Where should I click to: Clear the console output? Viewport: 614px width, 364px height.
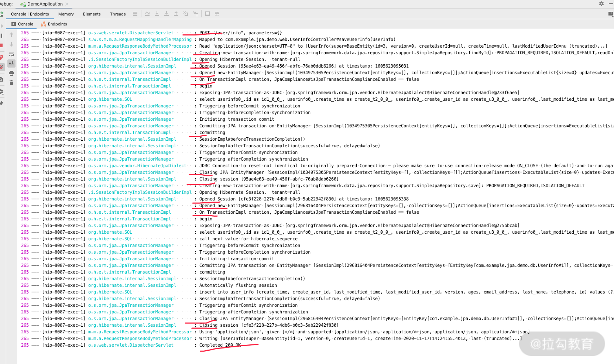11,82
